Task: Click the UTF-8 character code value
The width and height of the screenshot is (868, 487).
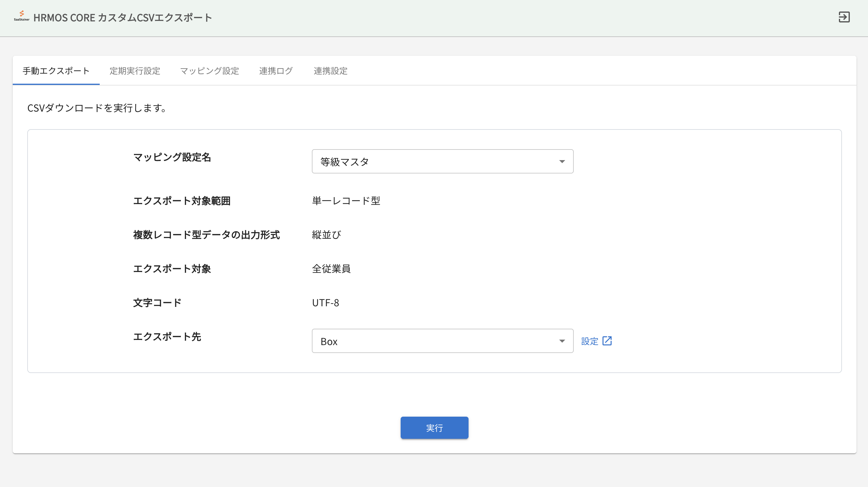Action: tap(325, 303)
